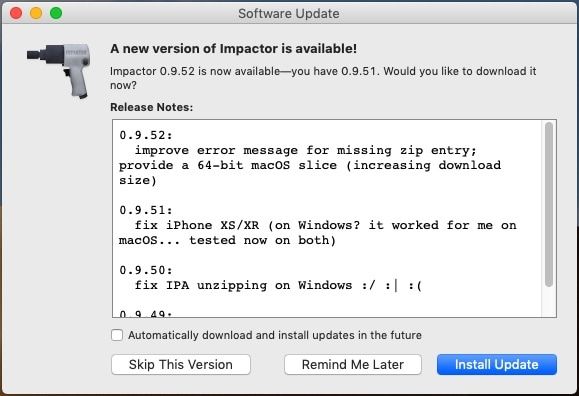The height and width of the screenshot is (396, 579).
Task: Click Skip This Version button
Action: point(181,365)
